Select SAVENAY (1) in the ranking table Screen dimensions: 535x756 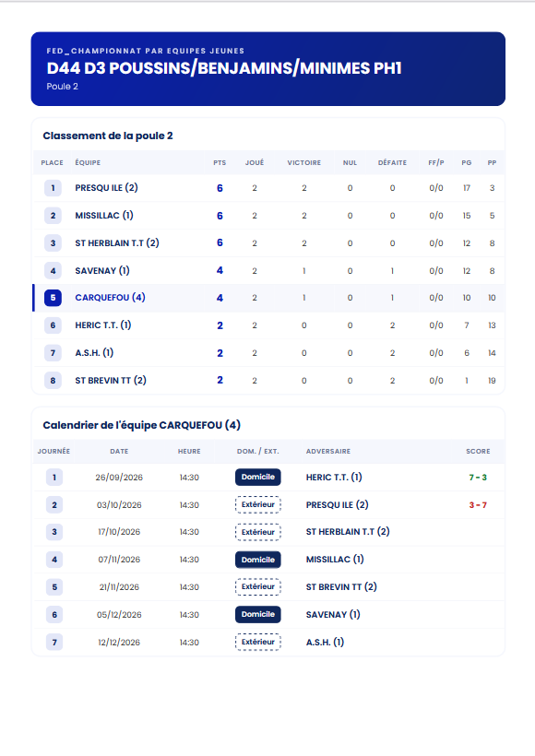101,270
